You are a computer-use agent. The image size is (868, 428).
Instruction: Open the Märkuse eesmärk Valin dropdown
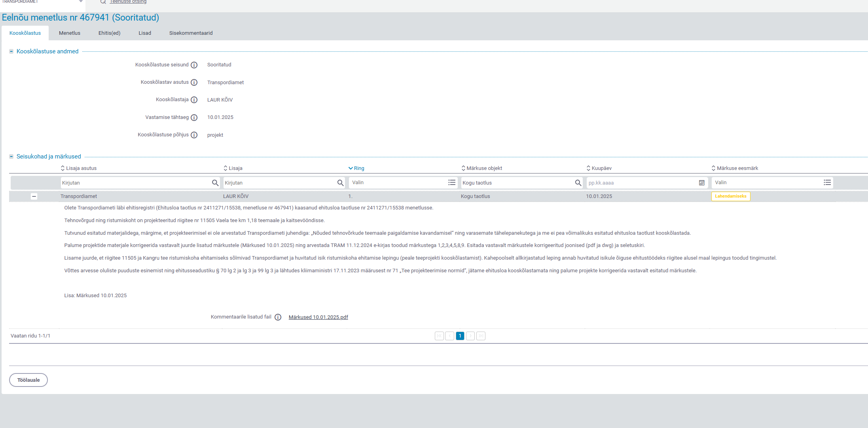(772, 182)
